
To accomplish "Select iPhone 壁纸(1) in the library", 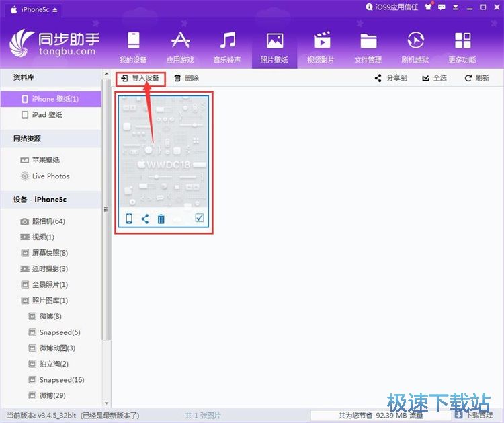I will click(x=51, y=99).
